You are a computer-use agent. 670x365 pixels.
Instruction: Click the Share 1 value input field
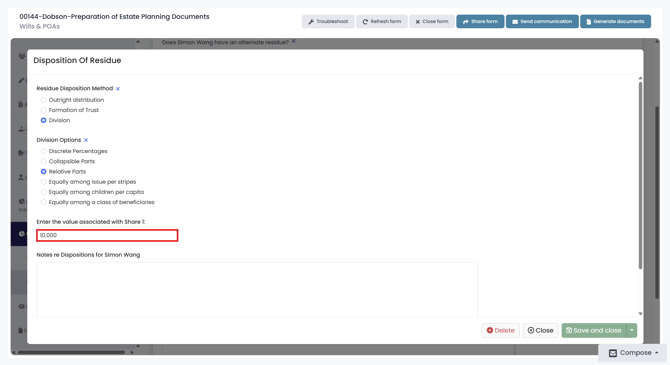pos(107,235)
